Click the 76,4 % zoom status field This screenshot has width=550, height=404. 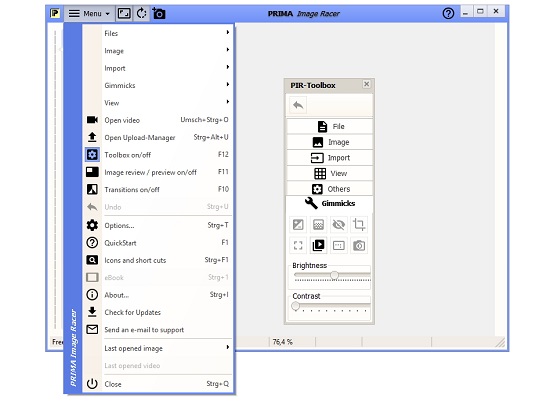pyautogui.click(x=292, y=342)
